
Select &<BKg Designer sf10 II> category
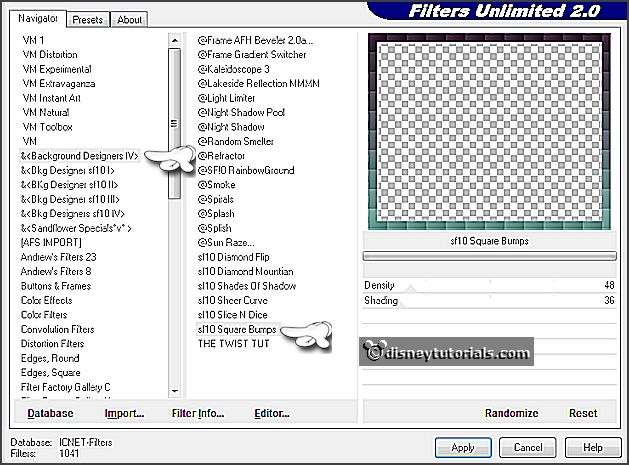69,185
